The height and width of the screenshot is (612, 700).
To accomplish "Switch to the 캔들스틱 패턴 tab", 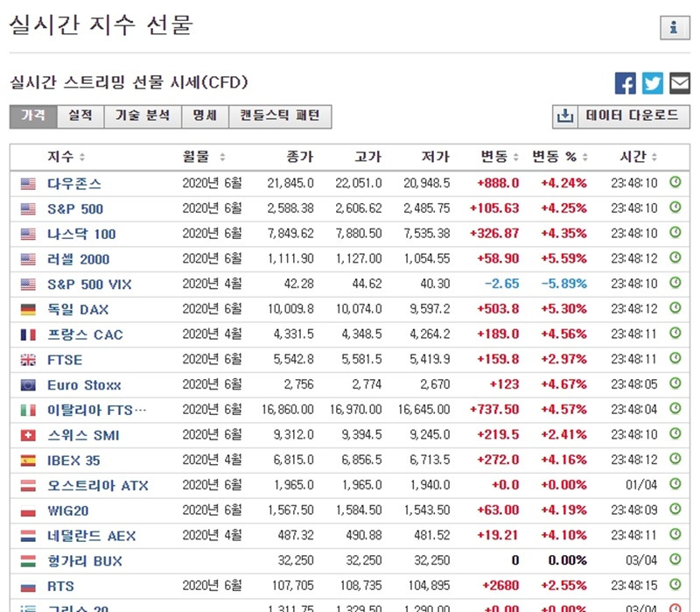I will pyautogui.click(x=280, y=116).
